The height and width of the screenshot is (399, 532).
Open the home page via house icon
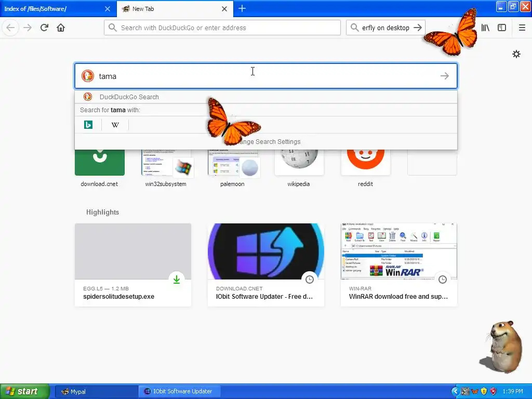click(x=61, y=28)
